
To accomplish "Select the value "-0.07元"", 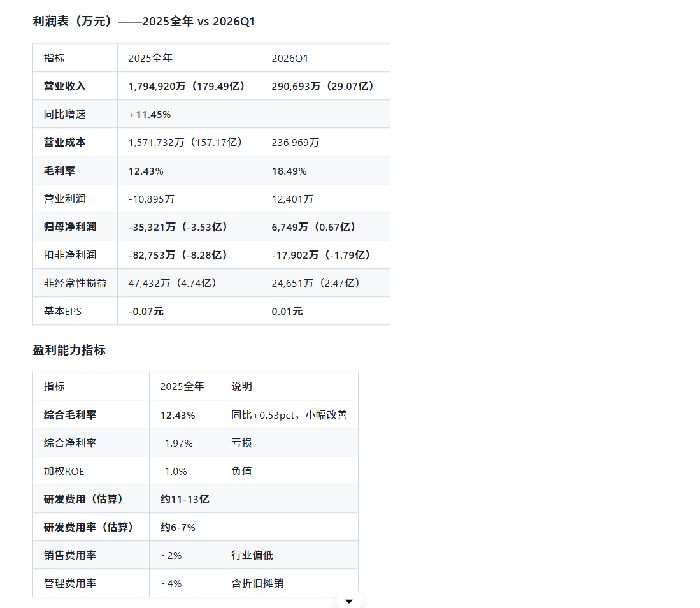I will (146, 312).
